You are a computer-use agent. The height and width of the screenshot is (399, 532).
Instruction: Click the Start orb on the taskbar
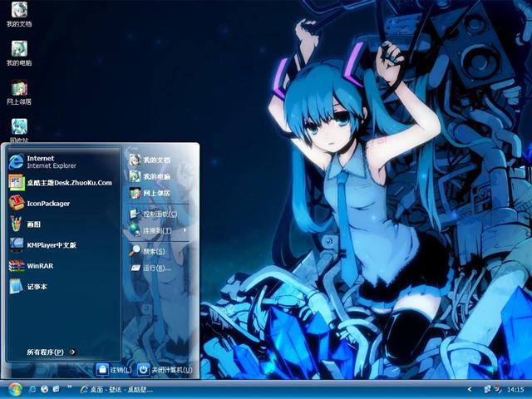[14, 389]
